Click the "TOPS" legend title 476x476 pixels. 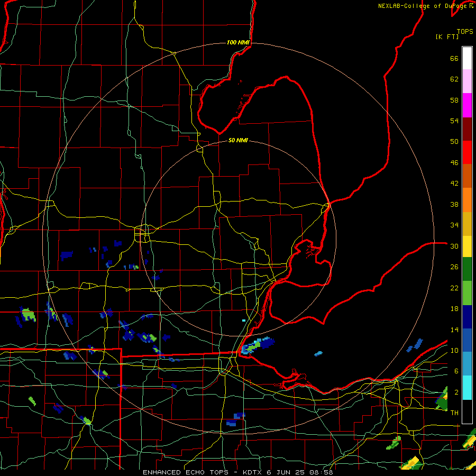click(x=465, y=32)
